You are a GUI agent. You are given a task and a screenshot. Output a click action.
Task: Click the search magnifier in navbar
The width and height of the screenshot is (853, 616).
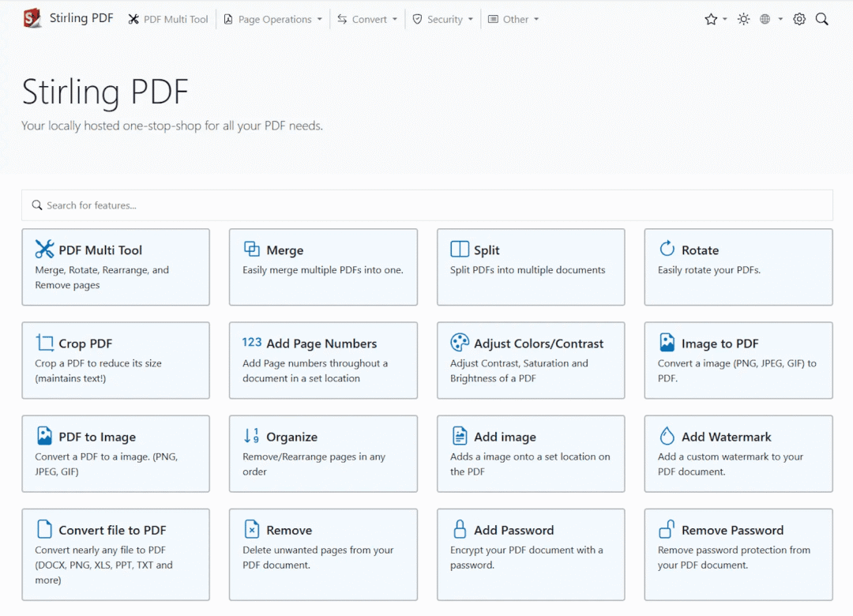[x=822, y=19]
